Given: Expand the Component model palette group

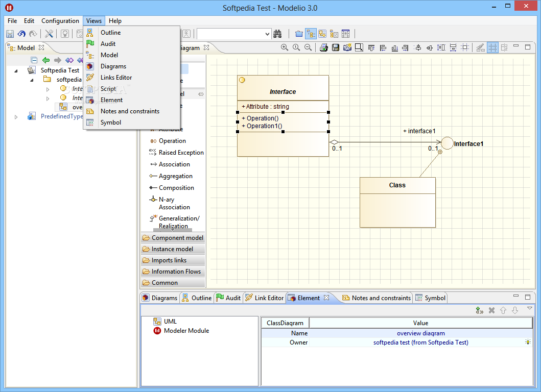Looking at the screenshot, I should click(173, 237).
